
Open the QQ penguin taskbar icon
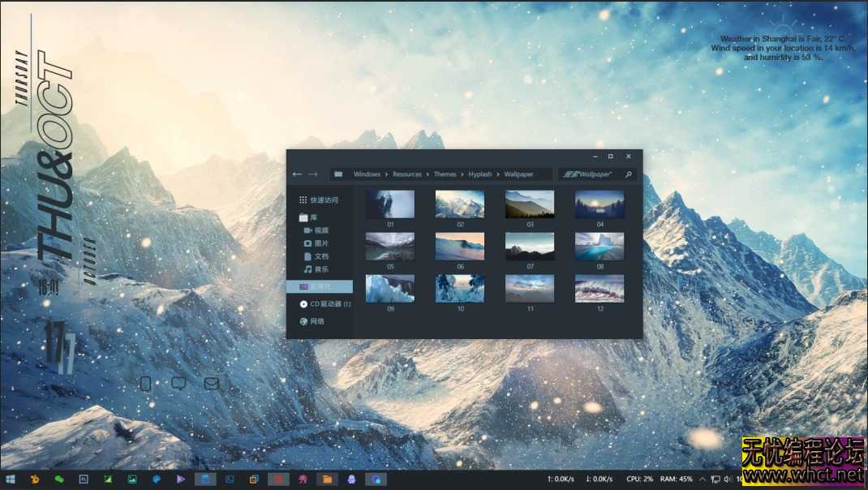pyautogui.click(x=351, y=479)
